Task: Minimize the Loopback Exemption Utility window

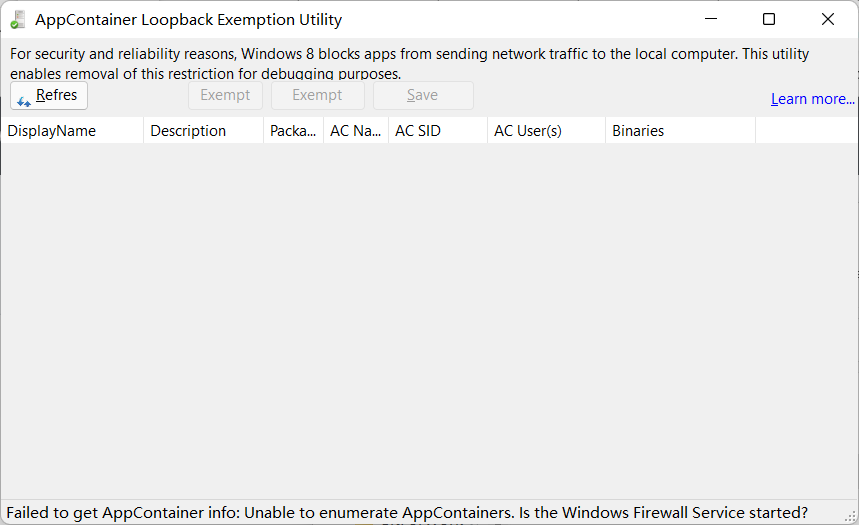Action: pyautogui.click(x=710, y=19)
